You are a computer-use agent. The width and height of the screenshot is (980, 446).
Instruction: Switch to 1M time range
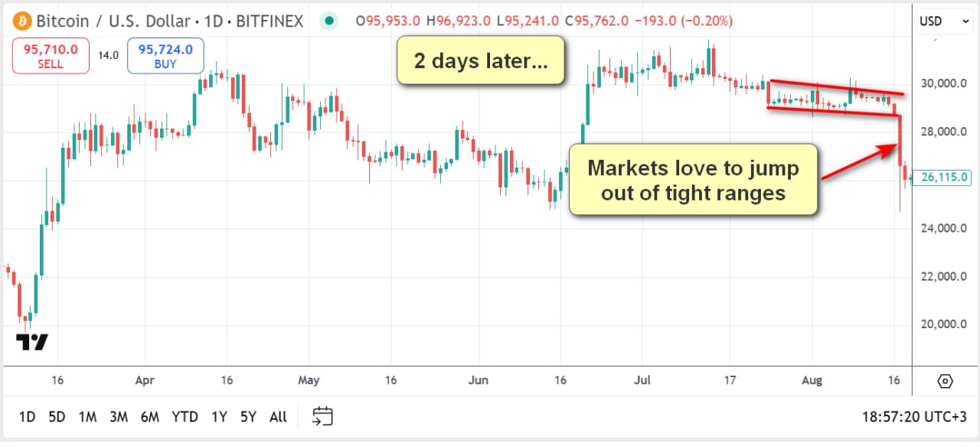(87, 417)
